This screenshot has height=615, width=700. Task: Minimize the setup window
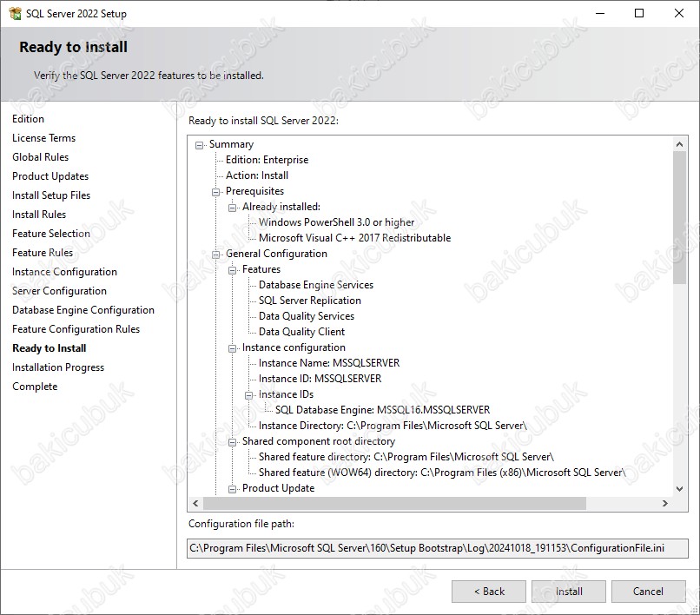[600, 13]
